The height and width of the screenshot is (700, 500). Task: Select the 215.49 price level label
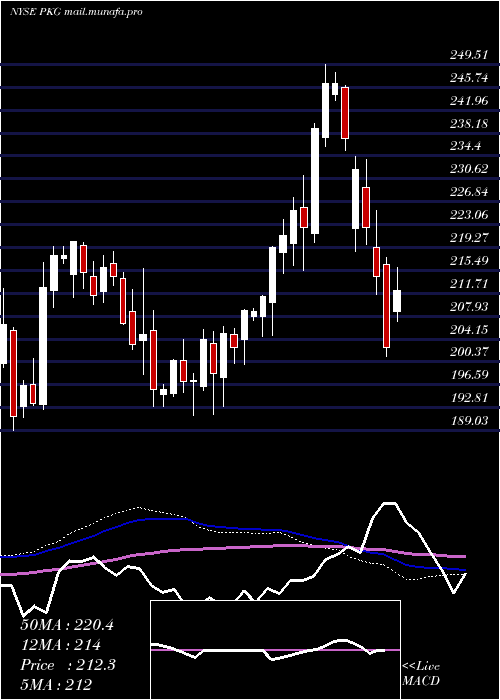(469, 261)
